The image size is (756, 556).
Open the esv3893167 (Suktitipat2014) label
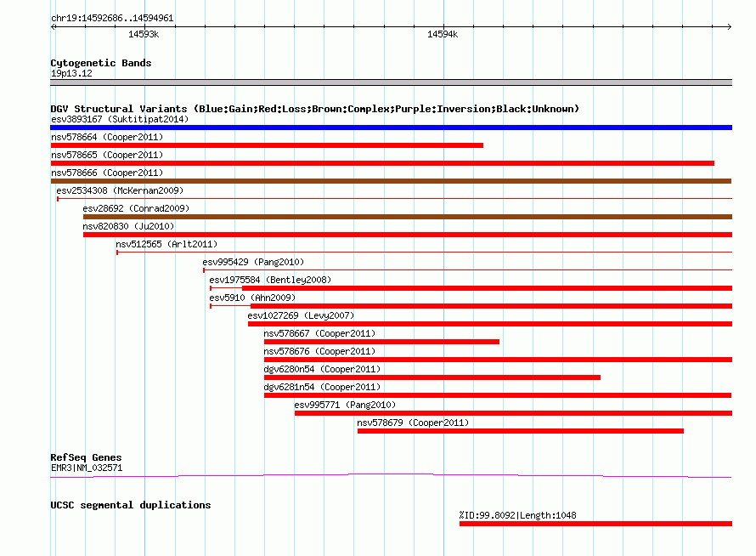tap(120, 119)
